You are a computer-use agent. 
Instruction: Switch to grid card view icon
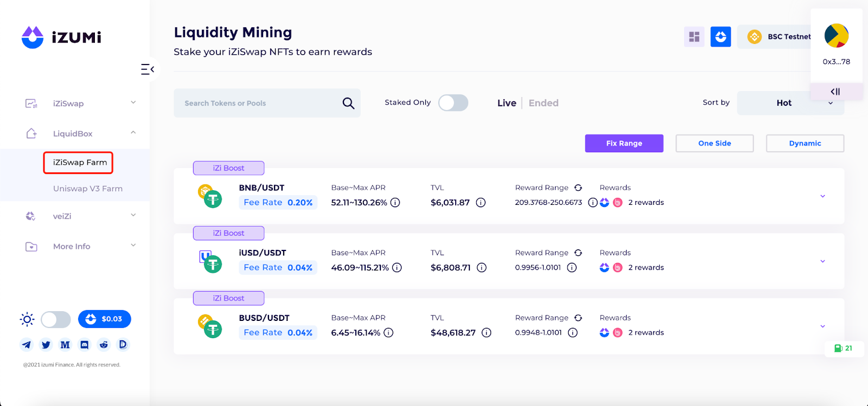pyautogui.click(x=694, y=37)
